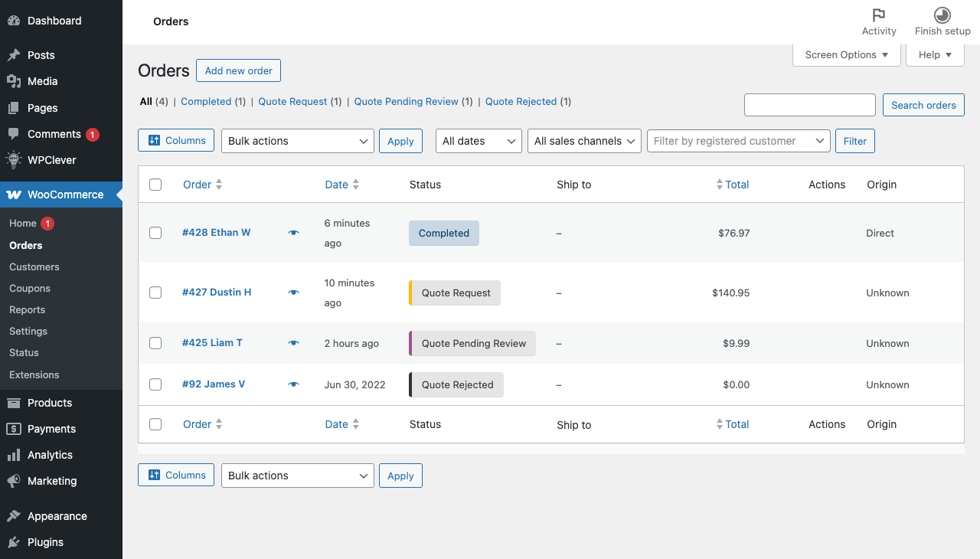Viewport: 980px width, 559px height.
Task: Open the WPClever lightbulb icon
Action: click(14, 160)
